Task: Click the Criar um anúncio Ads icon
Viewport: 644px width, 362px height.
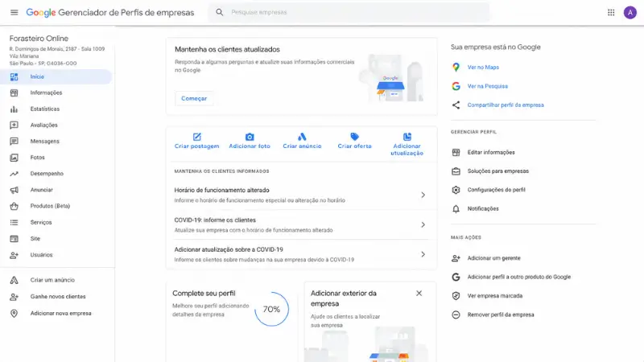Action: (x=14, y=280)
